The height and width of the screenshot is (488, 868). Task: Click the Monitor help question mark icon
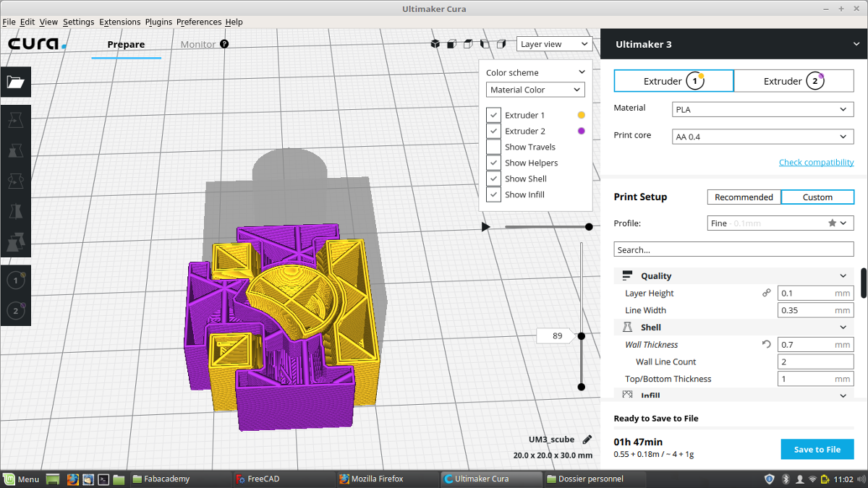click(224, 44)
